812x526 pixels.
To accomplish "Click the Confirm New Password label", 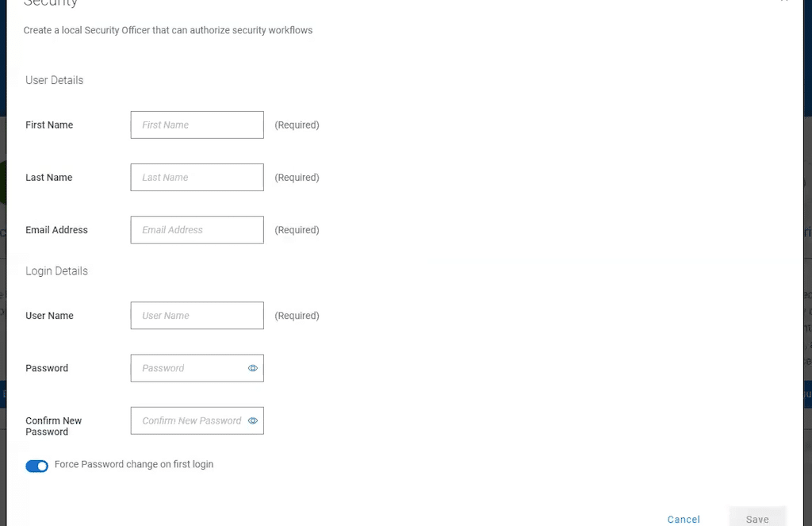I will click(x=53, y=426).
